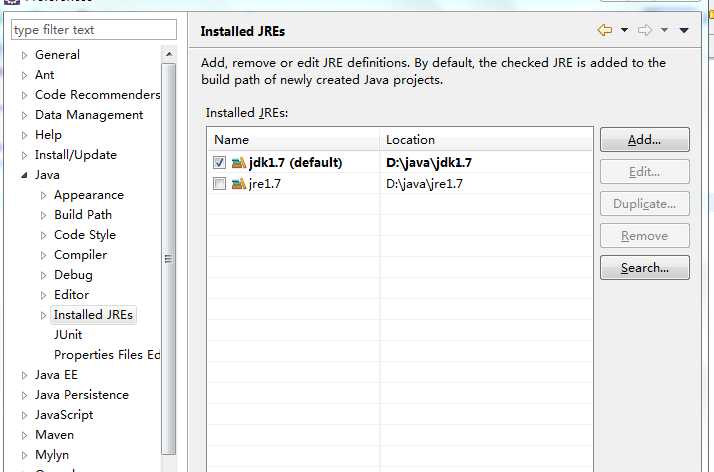Screen dimensions: 714x472
Task: Expand the Java Persistence node
Action: point(24,396)
